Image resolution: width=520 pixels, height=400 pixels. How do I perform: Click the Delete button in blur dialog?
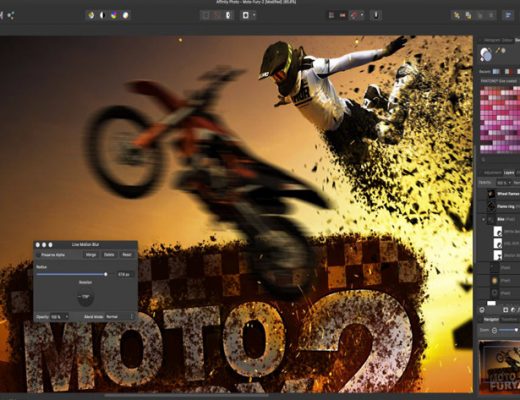(x=109, y=255)
